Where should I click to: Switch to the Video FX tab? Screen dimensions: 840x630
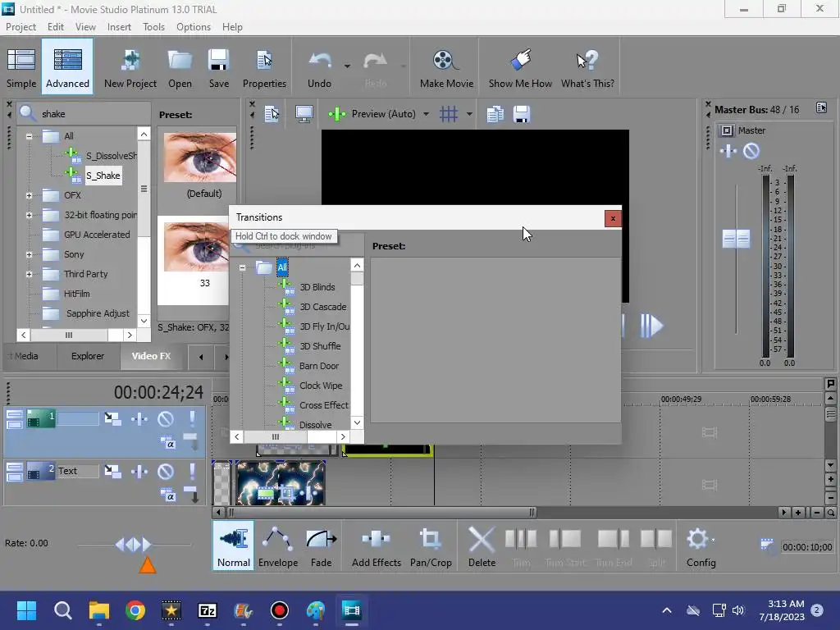click(151, 356)
